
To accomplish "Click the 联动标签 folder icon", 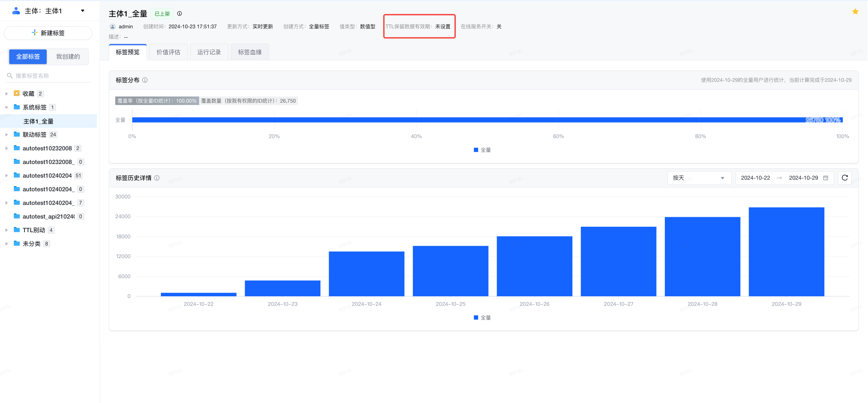I will [x=16, y=134].
